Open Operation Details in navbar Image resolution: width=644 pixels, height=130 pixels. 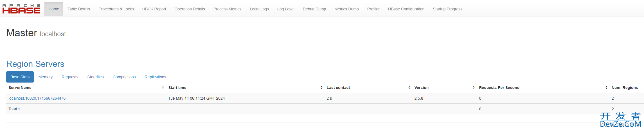[190, 9]
